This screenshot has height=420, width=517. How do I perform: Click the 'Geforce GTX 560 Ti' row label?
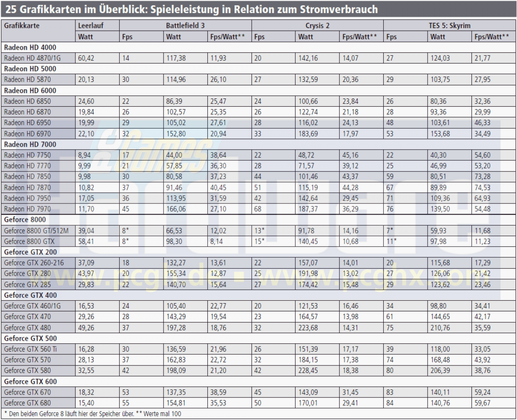pyautogui.click(x=30, y=349)
